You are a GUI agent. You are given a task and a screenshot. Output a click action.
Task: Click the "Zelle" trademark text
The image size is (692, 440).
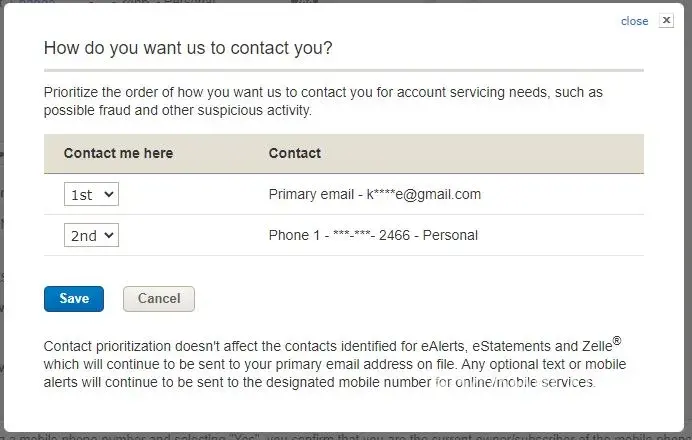click(597, 347)
